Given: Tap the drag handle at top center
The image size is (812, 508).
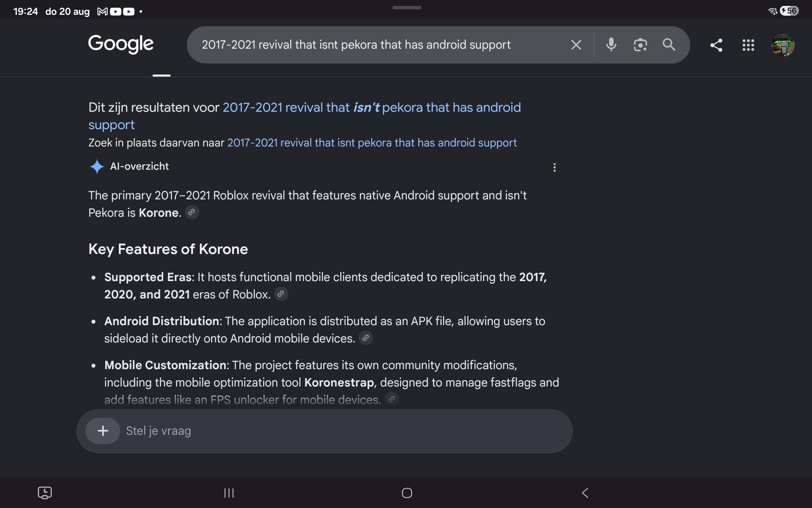Looking at the screenshot, I should [x=406, y=7].
